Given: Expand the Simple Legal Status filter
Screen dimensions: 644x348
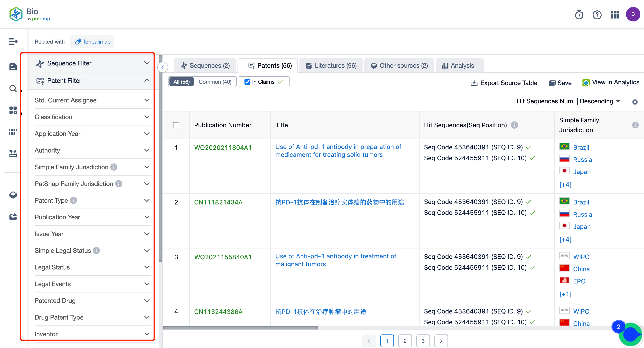Looking at the screenshot, I should pyautogui.click(x=91, y=250).
